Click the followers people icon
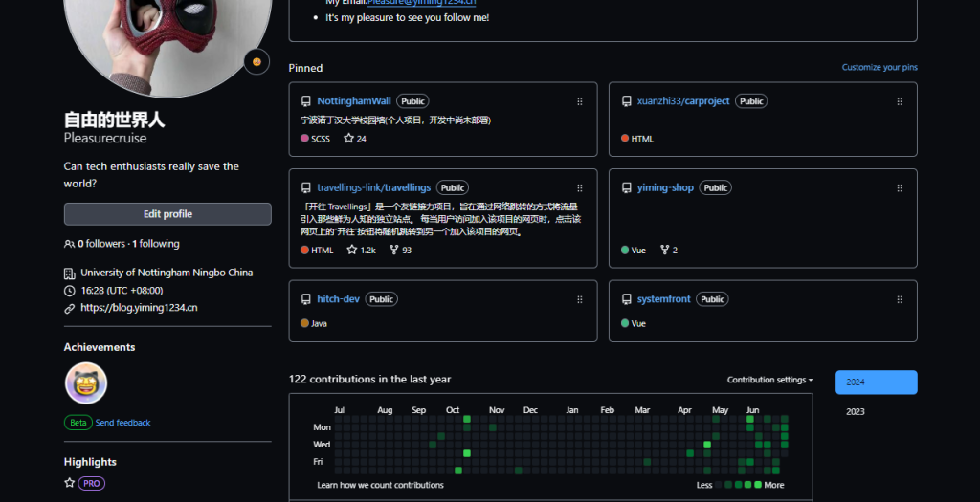Viewport: 980px width, 502px height. [x=69, y=244]
